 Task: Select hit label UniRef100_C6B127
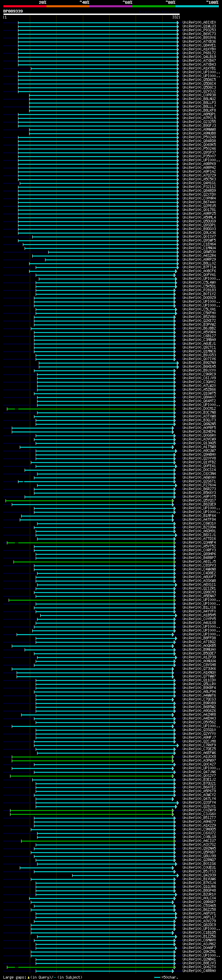pos(199,336)
